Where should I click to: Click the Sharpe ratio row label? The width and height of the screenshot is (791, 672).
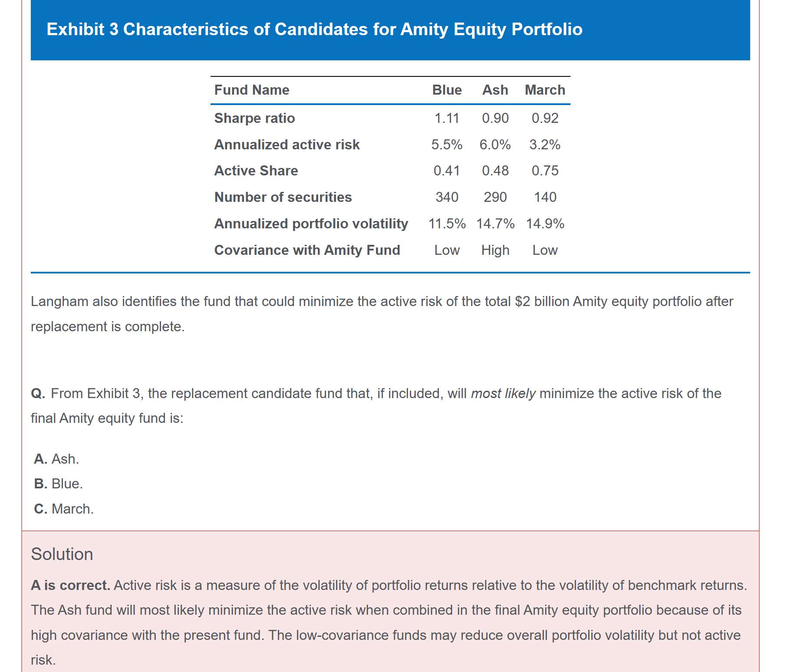(x=254, y=118)
